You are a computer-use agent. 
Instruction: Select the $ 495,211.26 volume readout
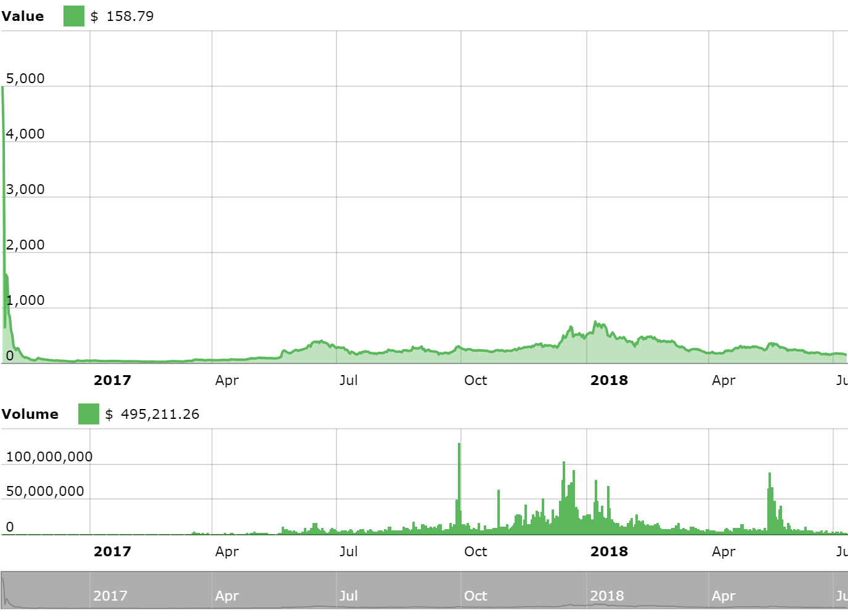click(152, 414)
